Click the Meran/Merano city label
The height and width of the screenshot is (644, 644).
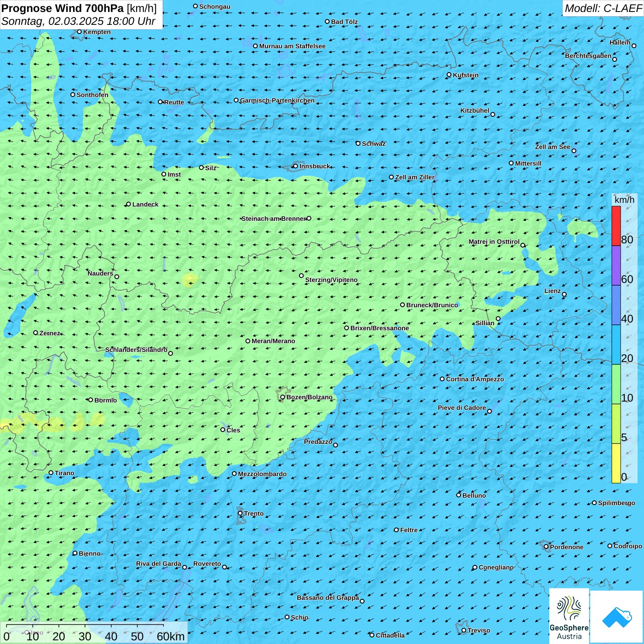pyautogui.click(x=273, y=341)
